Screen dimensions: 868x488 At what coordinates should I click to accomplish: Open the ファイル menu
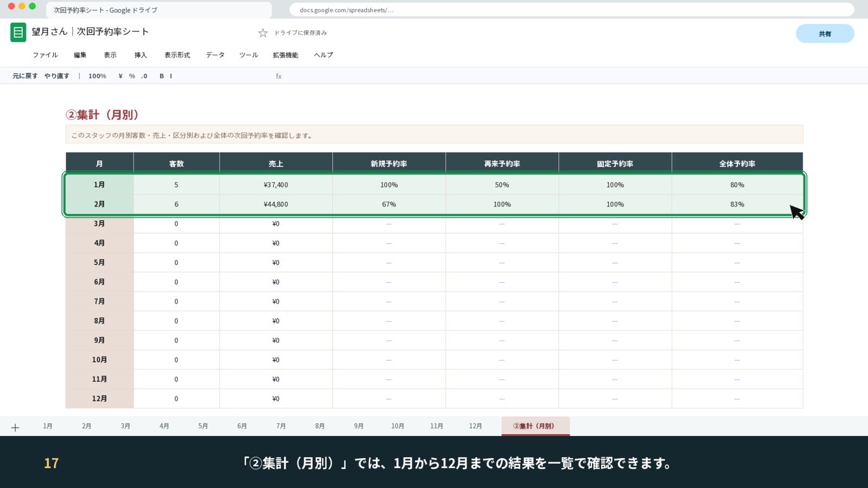[45, 55]
